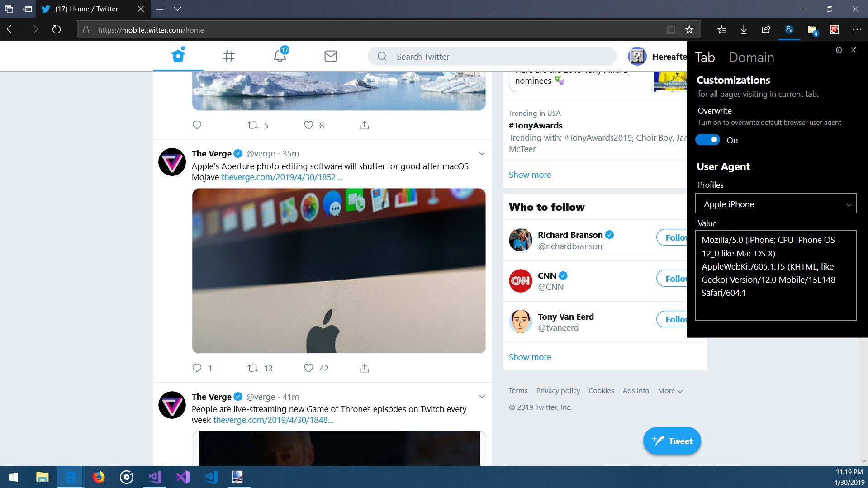Open the Windows Start menu

pyautogui.click(x=14, y=477)
